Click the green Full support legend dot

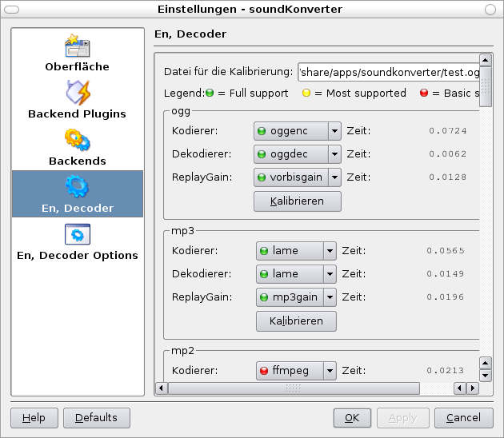pyautogui.click(x=210, y=94)
